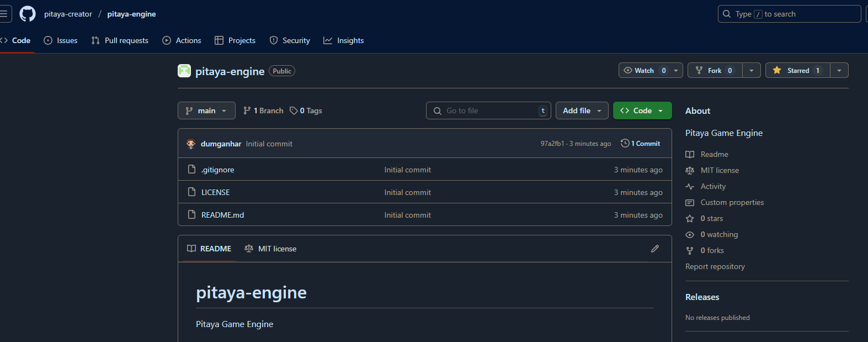View the 0 Tags link

pyautogui.click(x=306, y=111)
